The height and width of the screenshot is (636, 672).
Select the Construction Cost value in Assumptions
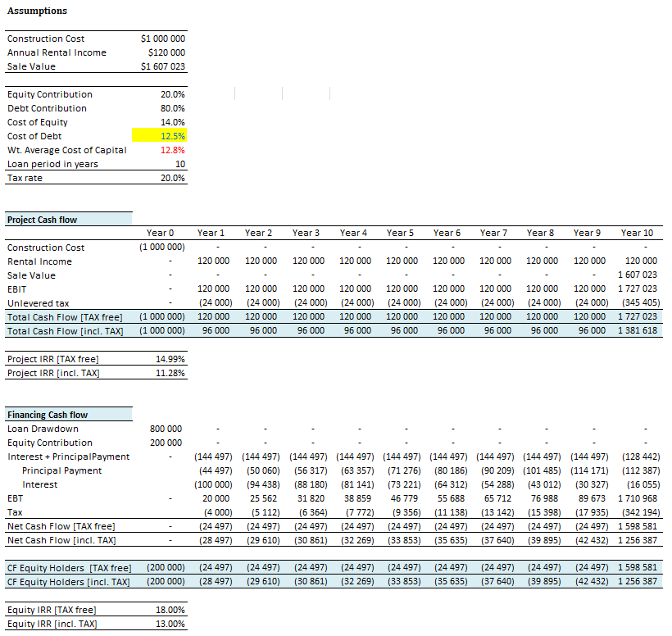[x=162, y=39]
